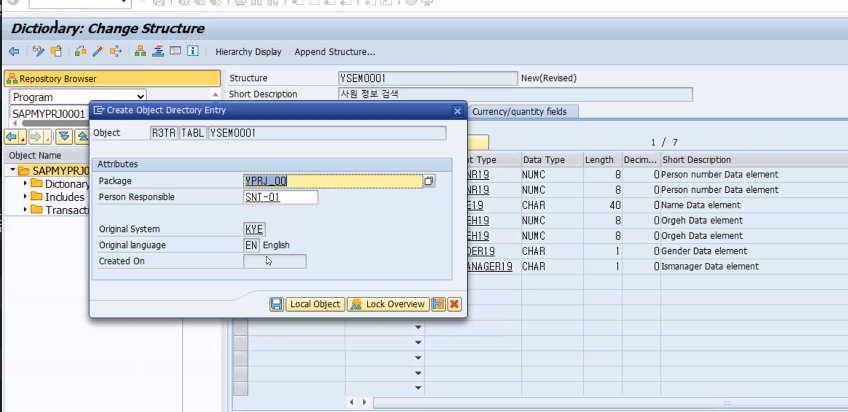848x412 pixels.
Task: Open the blue information icon
Action: (x=193, y=51)
